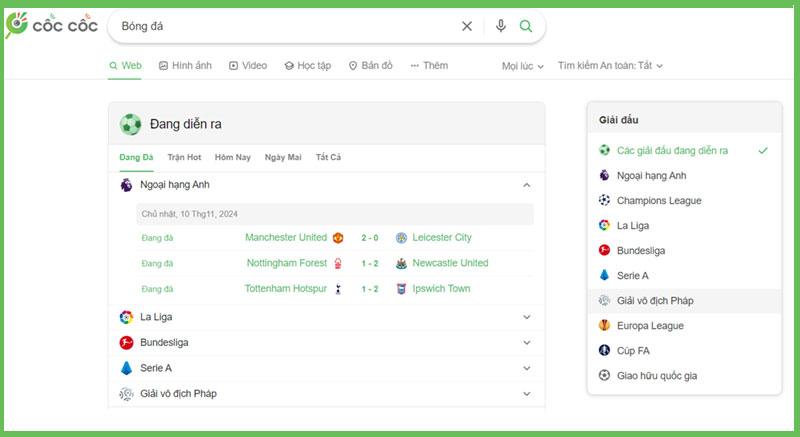
Task: Expand the La Liga match list
Action: tap(527, 317)
